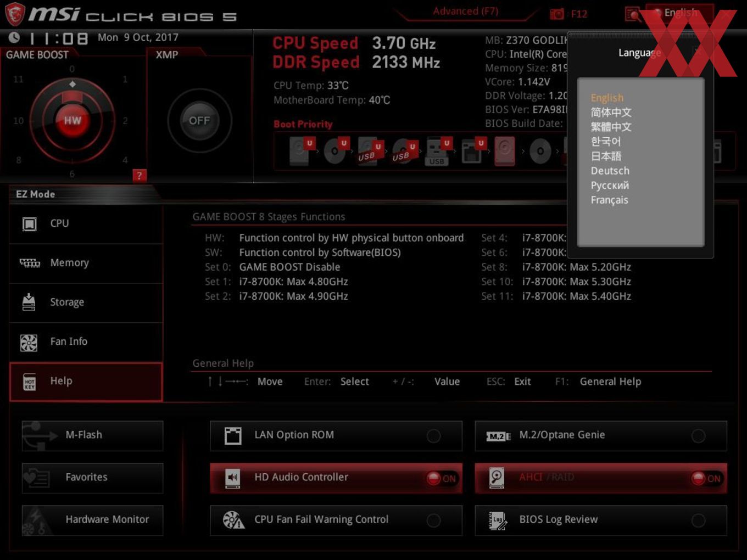Turn the GAME BOOST HW knob
The height and width of the screenshot is (560, 747).
tap(72, 120)
